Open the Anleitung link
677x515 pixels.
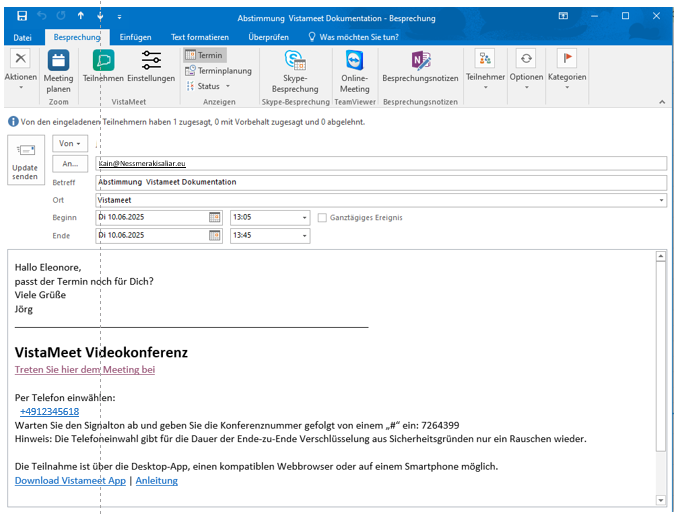tap(156, 480)
